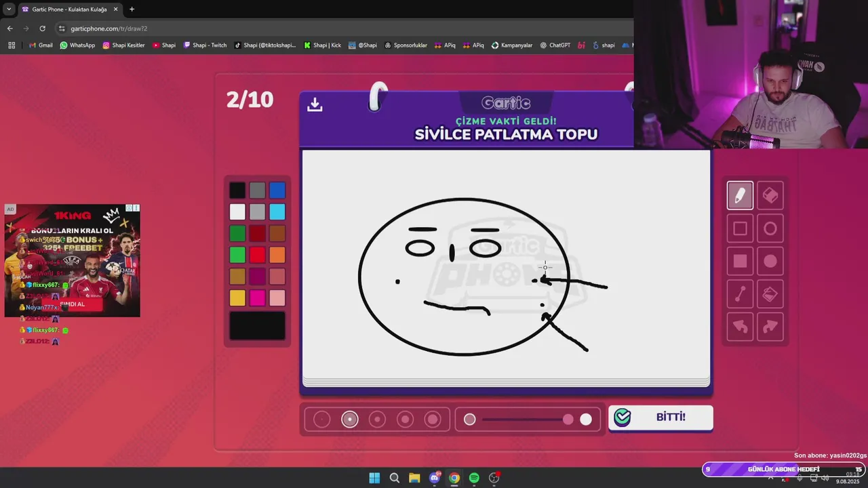Image resolution: width=868 pixels, height=488 pixels.
Task: Choose the smallest brush thickness
Action: [322, 420]
